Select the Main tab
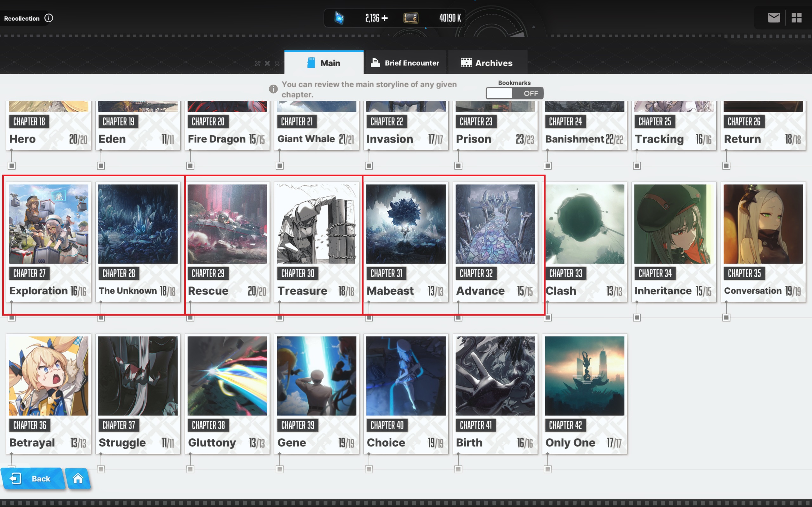The height and width of the screenshot is (507, 812). [324, 63]
